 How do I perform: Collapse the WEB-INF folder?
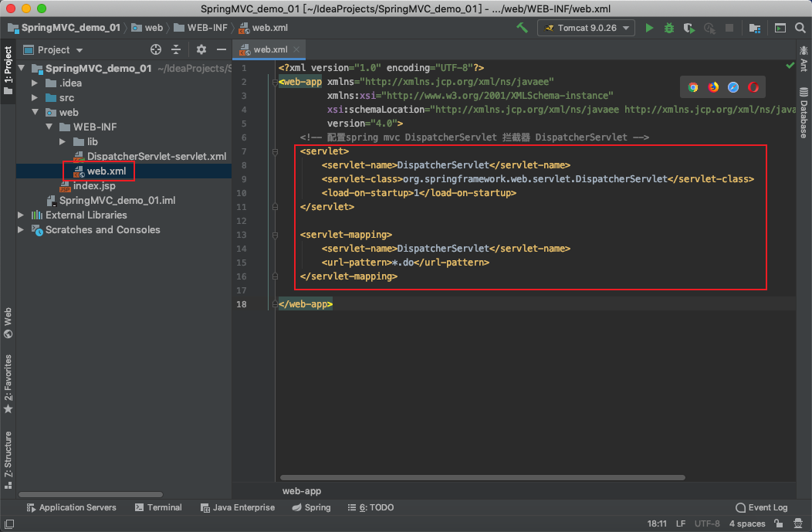pos(49,127)
